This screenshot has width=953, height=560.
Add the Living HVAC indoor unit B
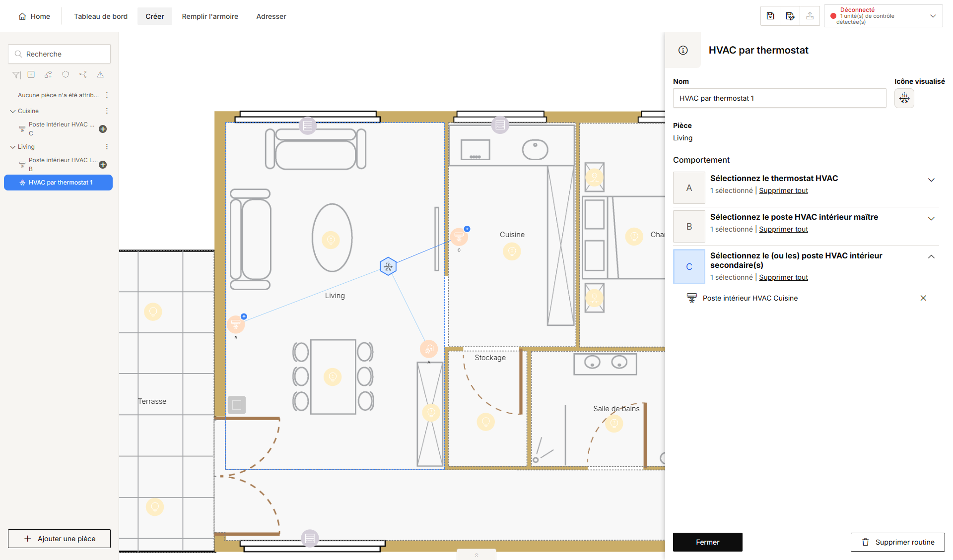click(103, 165)
